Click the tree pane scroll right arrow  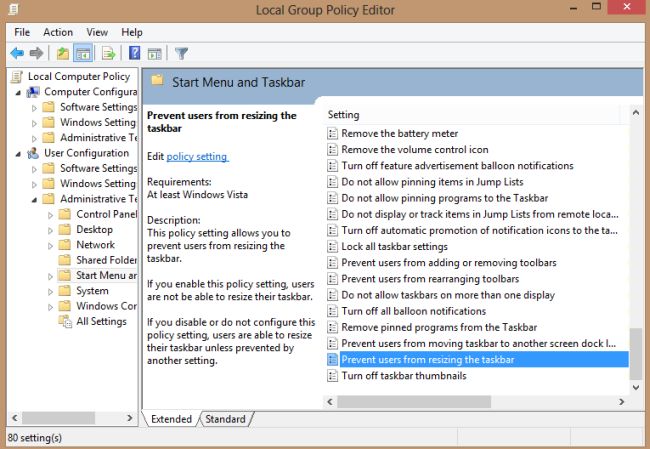130,418
